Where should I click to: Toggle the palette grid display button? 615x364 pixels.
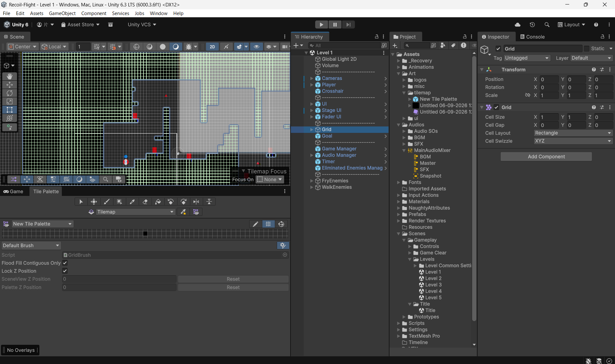268,224
